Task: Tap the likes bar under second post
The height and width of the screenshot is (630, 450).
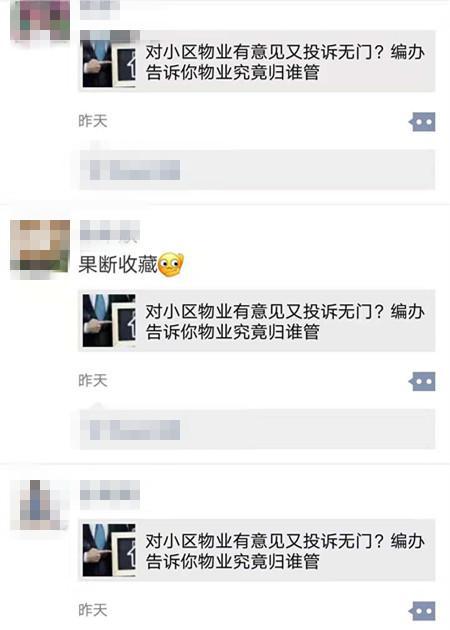Action: (257, 429)
